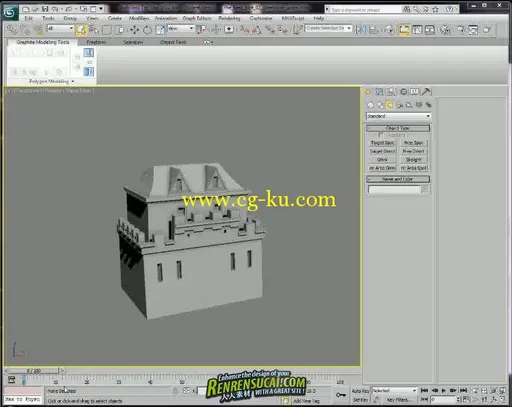512x407 pixels.
Task: Switch to the Utilities command panel hammer
Action: [x=426, y=92]
